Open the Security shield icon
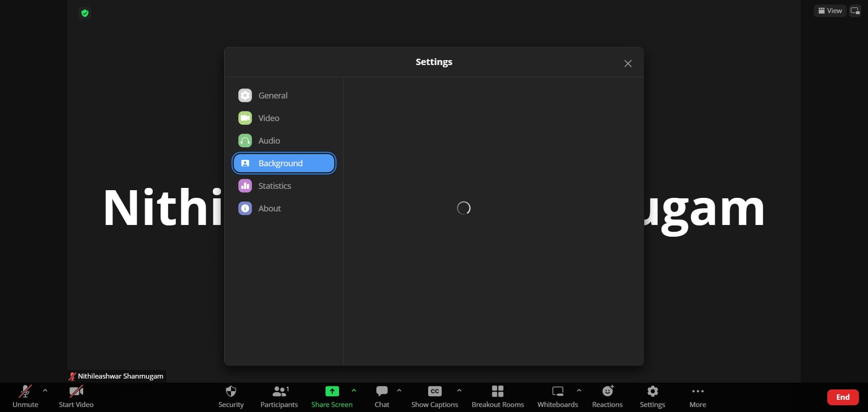Viewport: 868px width, 412px height. coord(231,392)
